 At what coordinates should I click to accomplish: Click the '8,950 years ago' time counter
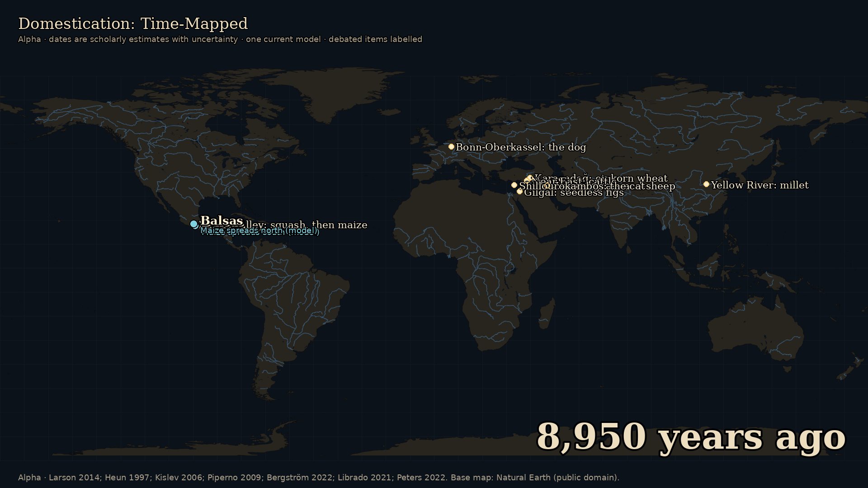click(x=691, y=437)
